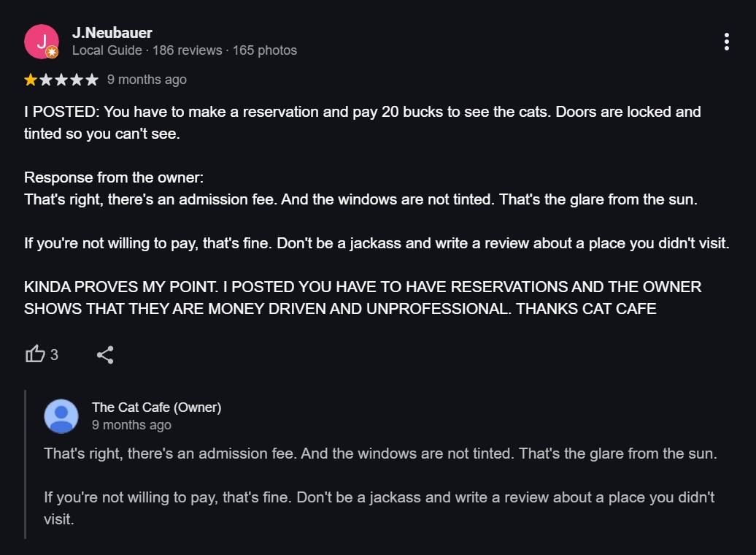The width and height of the screenshot is (756, 555).
Task: Click the orange Local Guide badge
Action: coord(52,52)
